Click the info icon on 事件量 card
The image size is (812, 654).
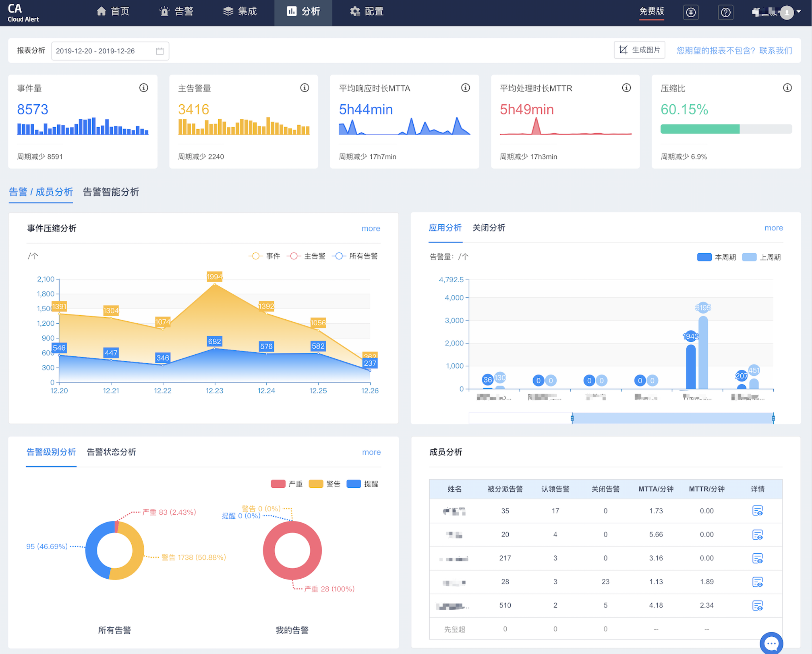click(x=143, y=88)
